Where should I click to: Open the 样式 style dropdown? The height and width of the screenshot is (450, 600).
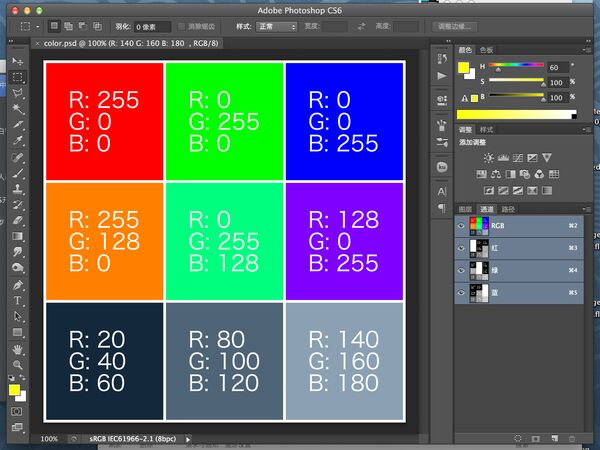(x=277, y=26)
